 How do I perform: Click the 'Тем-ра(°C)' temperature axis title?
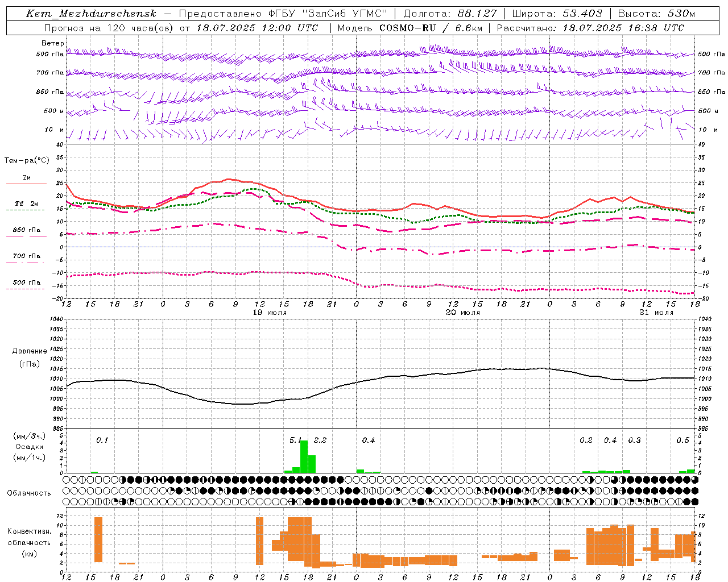coord(27,160)
